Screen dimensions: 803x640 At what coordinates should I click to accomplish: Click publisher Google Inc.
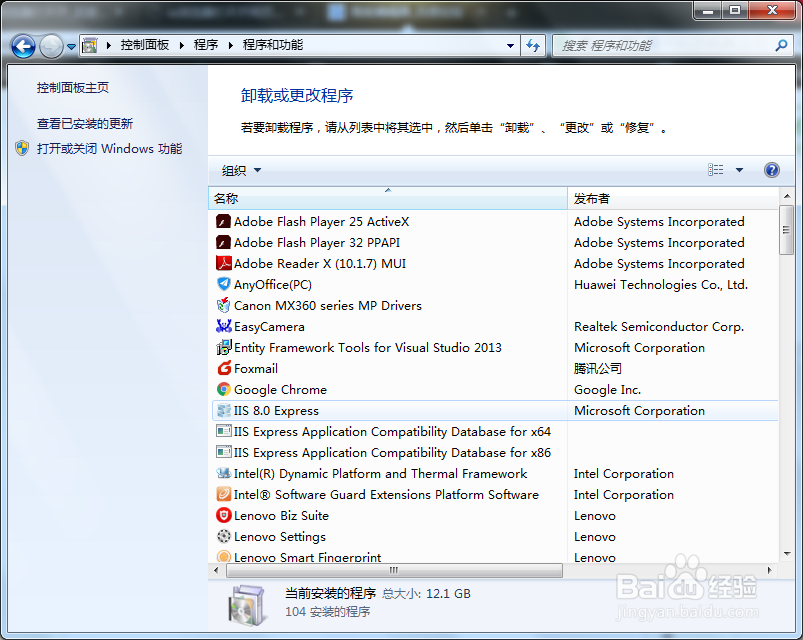click(607, 390)
